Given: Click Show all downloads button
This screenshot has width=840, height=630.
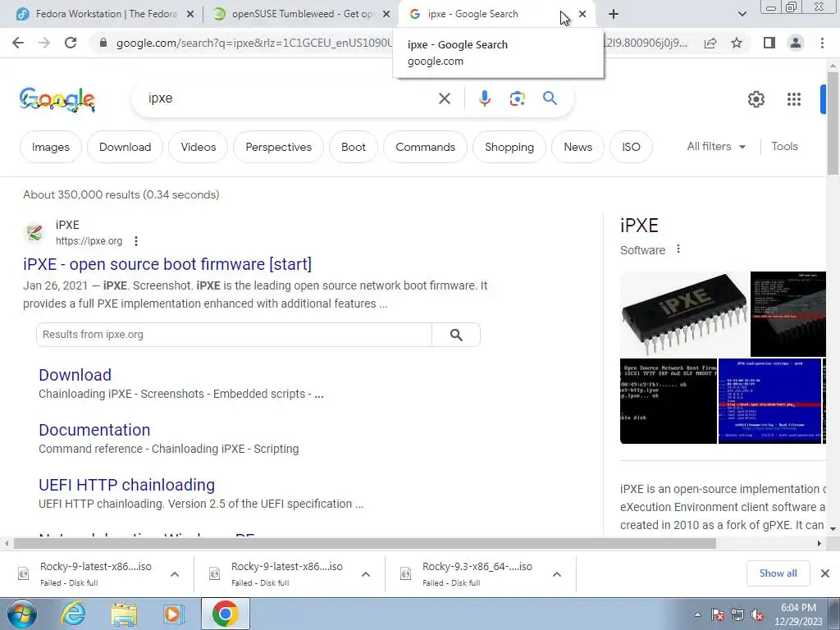Looking at the screenshot, I should [778, 573].
